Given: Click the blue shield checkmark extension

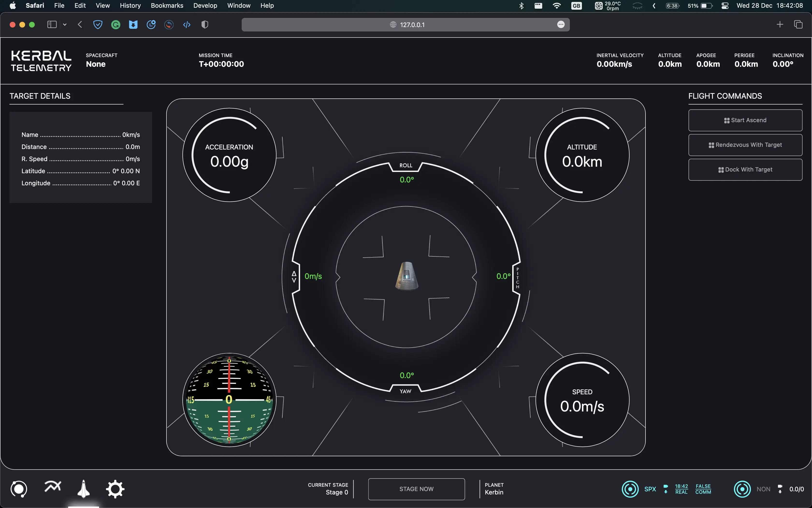Looking at the screenshot, I should point(98,24).
